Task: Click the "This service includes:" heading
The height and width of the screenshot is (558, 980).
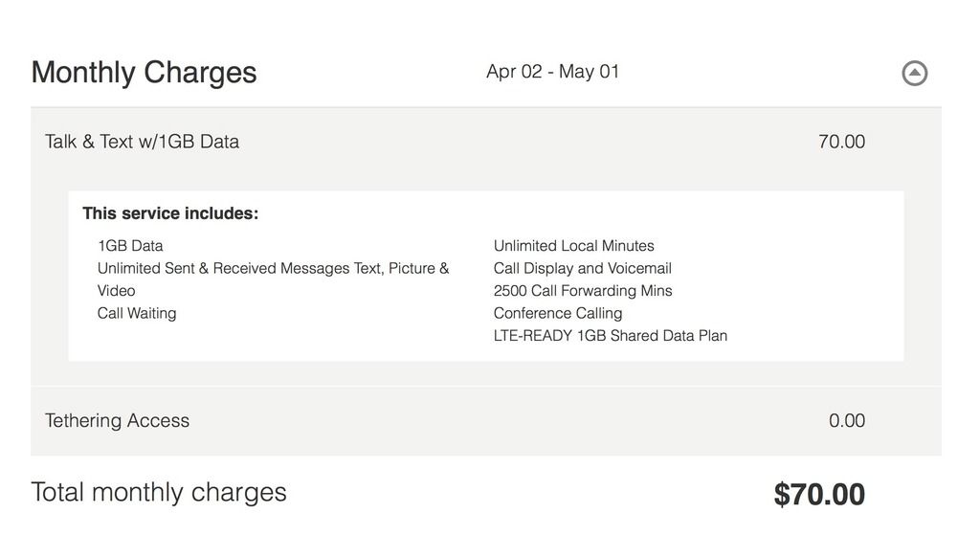Action: tap(170, 213)
